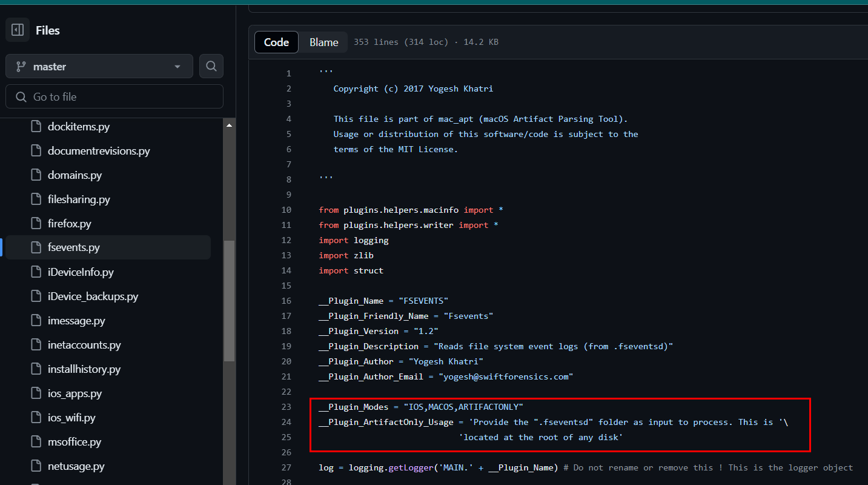868x485 pixels.
Task: Click the file icon beside domains.py
Action: pos(36,175)
